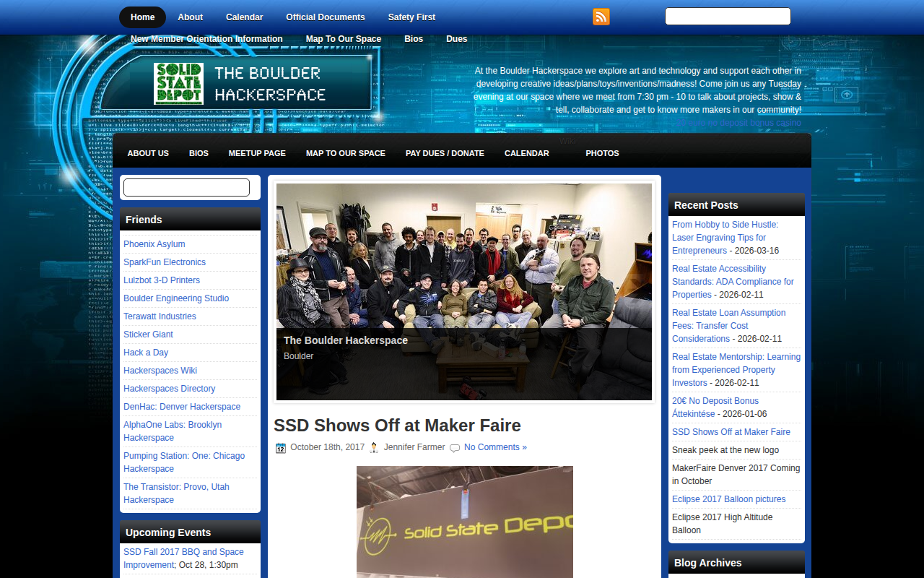Open the No Comments link
Screen dimensions: 924x578
click(495, 447)
